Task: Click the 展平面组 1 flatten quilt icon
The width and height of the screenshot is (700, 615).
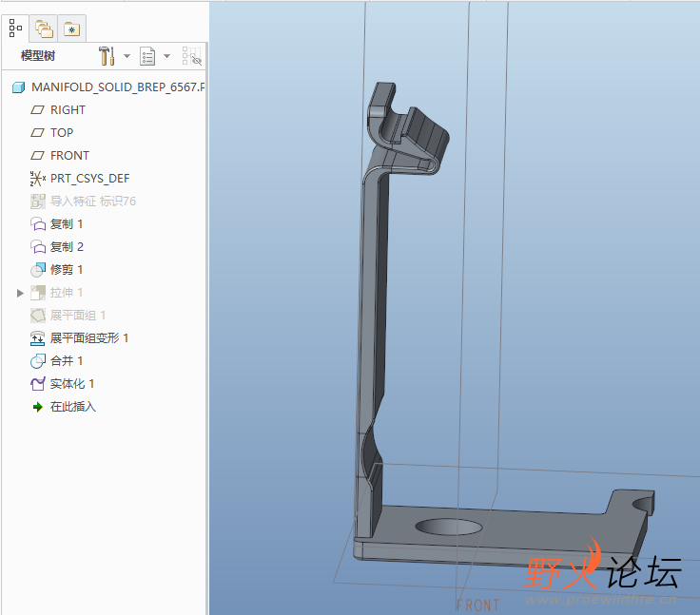Action: coord(38,316)
